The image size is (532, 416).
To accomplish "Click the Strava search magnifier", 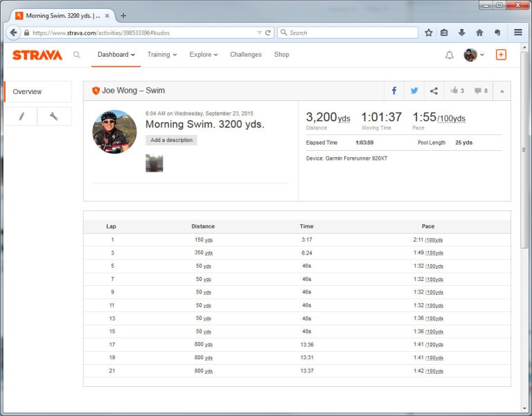I will point(77,55).
